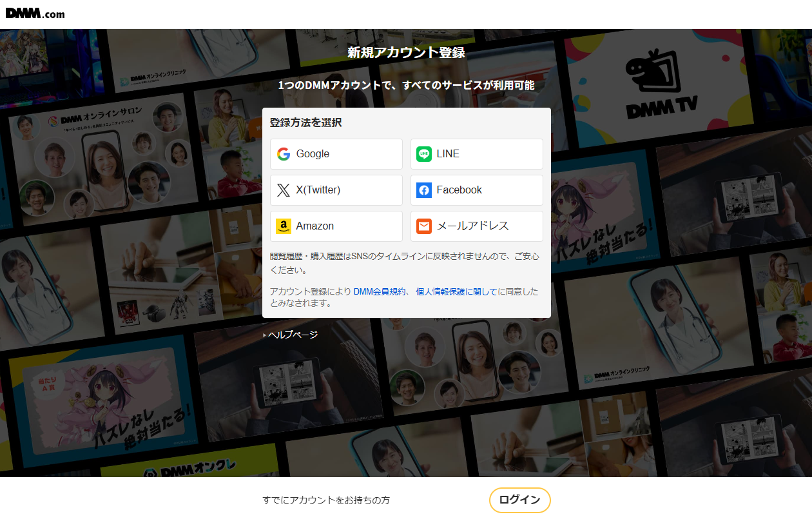Click the 登録方法を選択 label
Viewport: 812px width, 519px height.
tap(305, 122)
